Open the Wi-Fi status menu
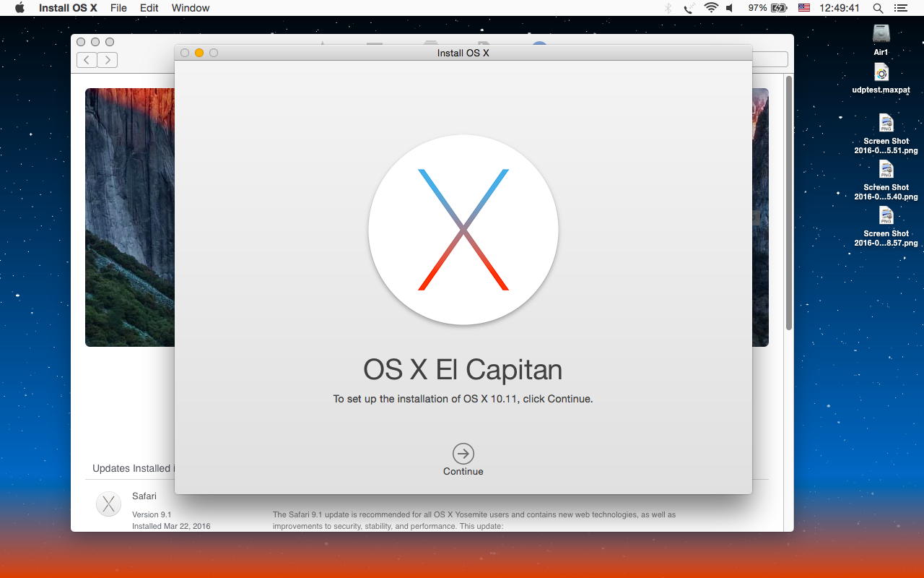This screenshot has height=578, width=924. (x=711, y=8)
